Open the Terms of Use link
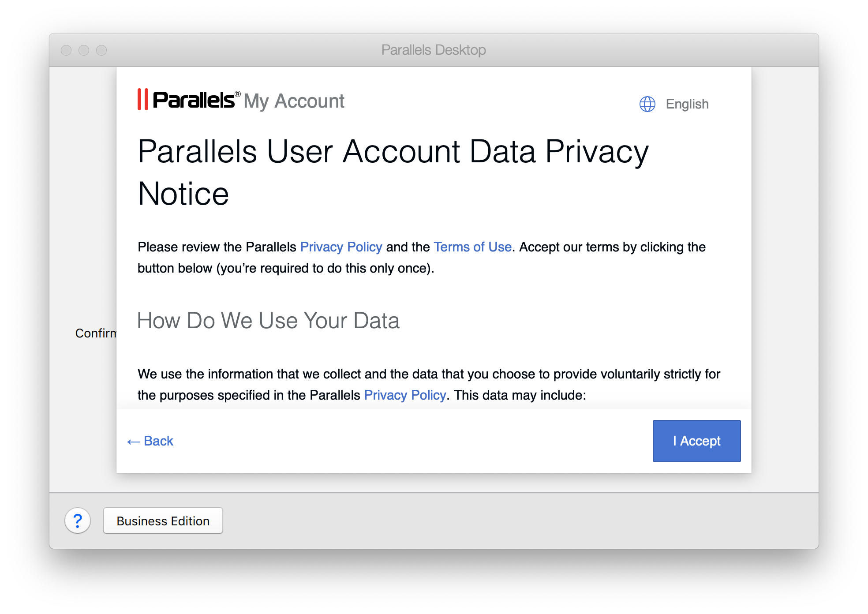868x614 pixels. click(472, 247)
